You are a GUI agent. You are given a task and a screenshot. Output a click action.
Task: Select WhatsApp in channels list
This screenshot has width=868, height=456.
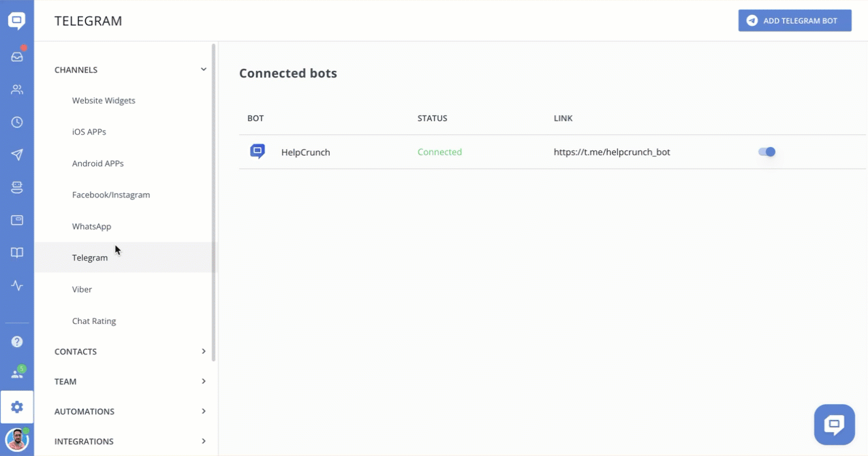(x=91, y=226)
